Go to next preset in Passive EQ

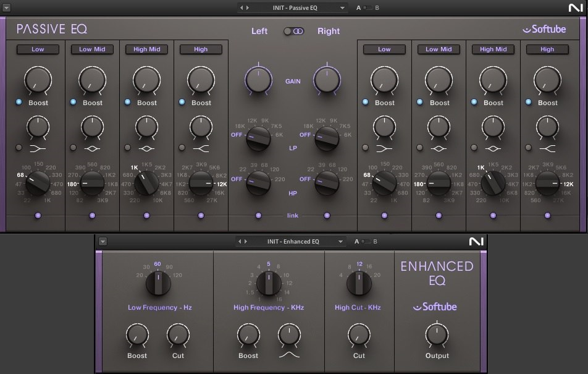click(247, 8)
